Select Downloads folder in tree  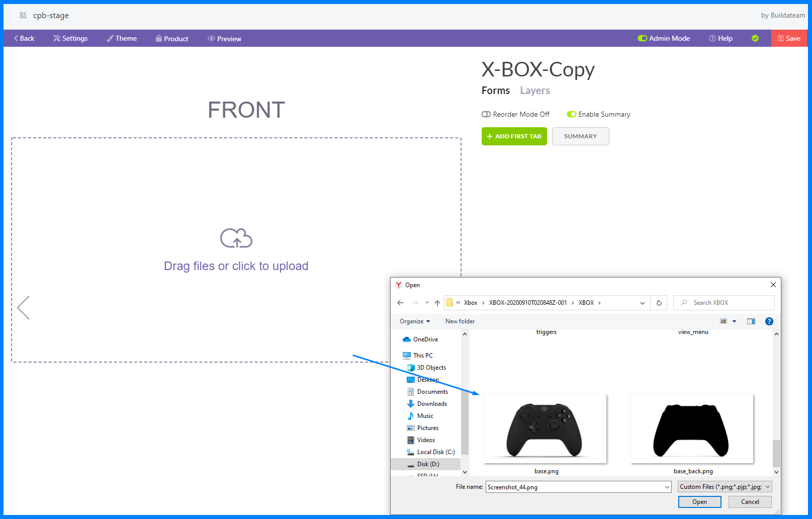(x=427, y=404)
